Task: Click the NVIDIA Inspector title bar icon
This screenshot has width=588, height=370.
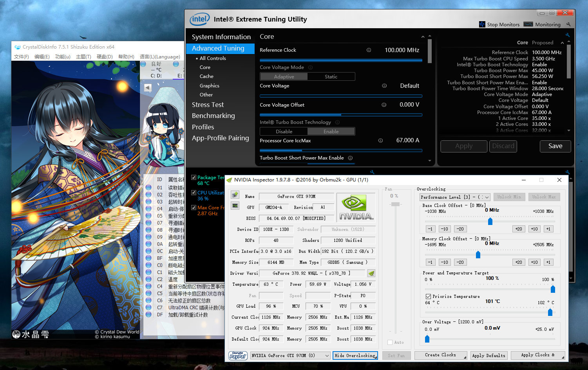Action: pos(230,180)
